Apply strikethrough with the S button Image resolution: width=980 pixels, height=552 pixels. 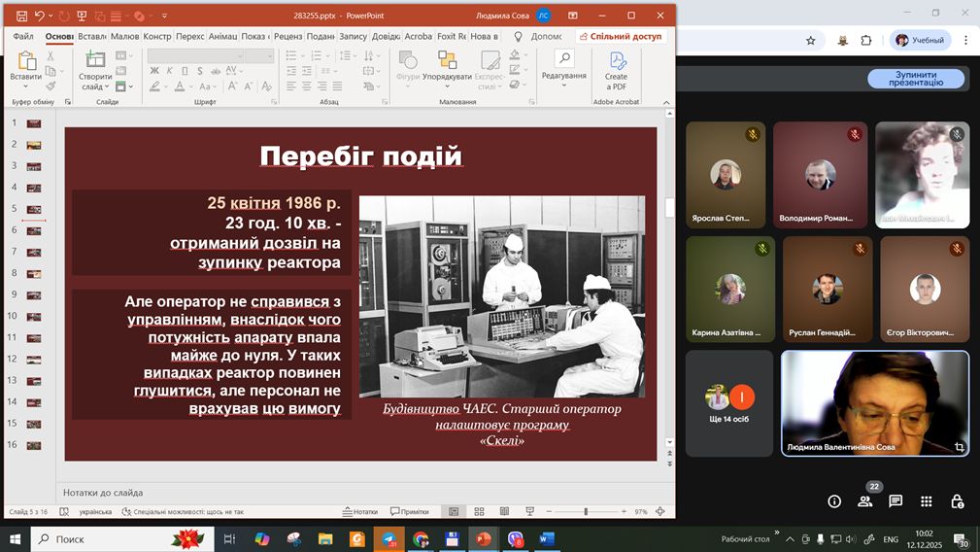pos(200,71)
